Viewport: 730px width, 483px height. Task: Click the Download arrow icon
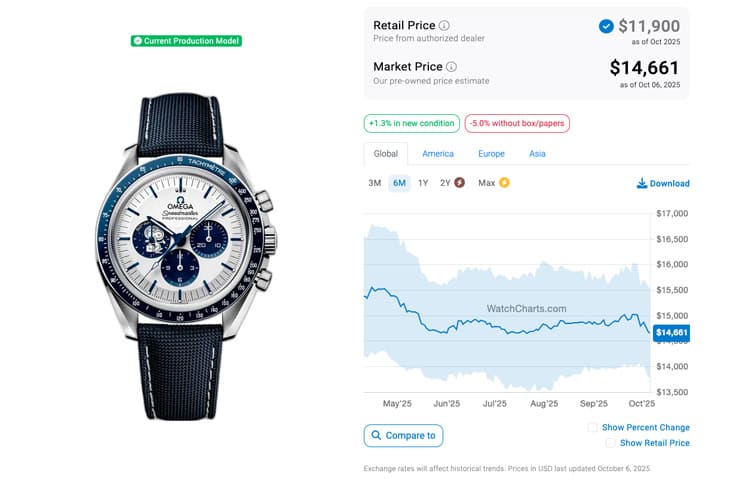coord(641,184)
